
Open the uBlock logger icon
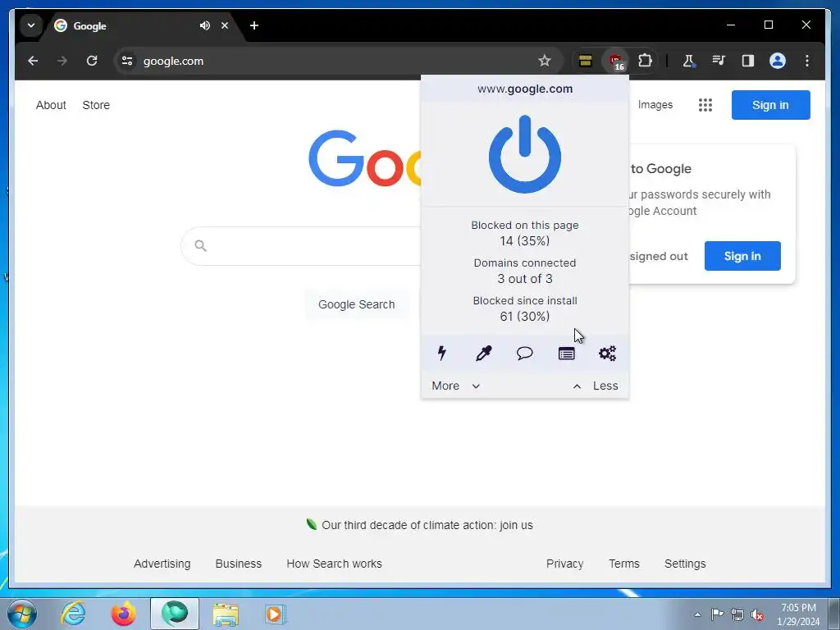coord(566,353)
